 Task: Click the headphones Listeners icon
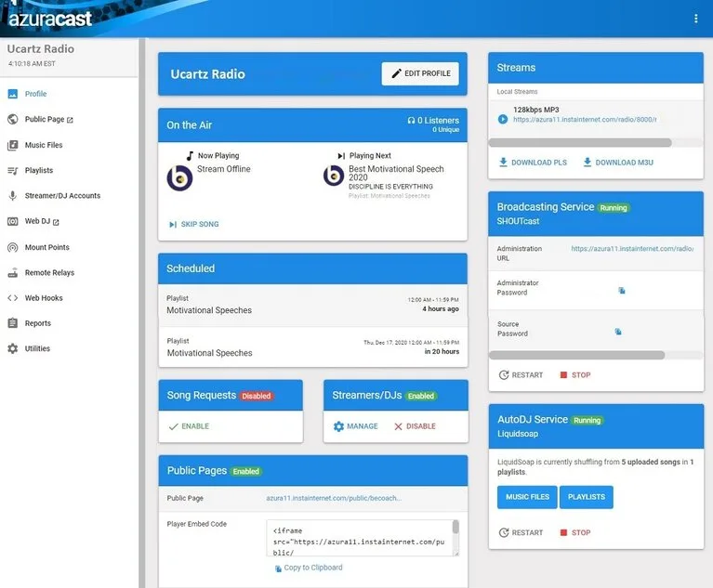click(x=411, y=121)
